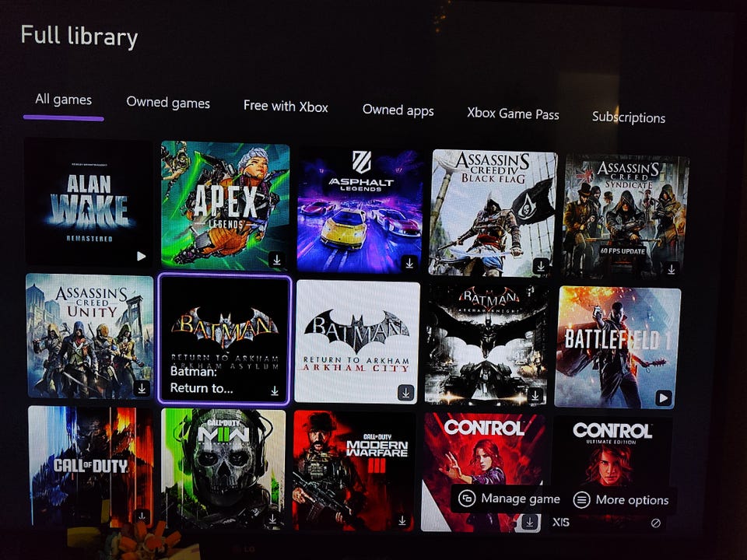Click the 60 FPS UPDATE badge
Image resolution: width=747 pixels, height=560 pixels.
(x=622, y=251)
